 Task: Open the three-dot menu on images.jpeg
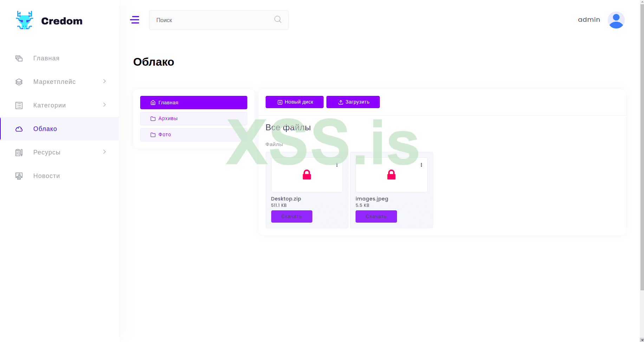tap(421, 164)
